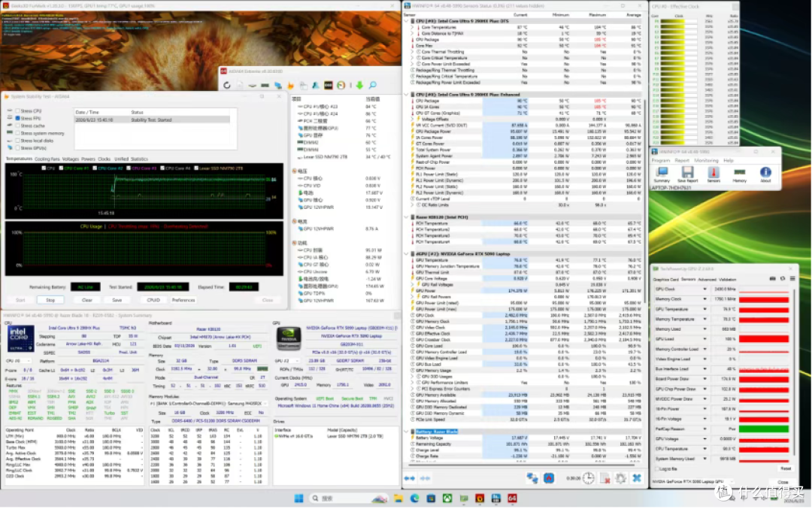
Task: Open the AIDA64 stability test flame icon
Action: click(290, 86)
